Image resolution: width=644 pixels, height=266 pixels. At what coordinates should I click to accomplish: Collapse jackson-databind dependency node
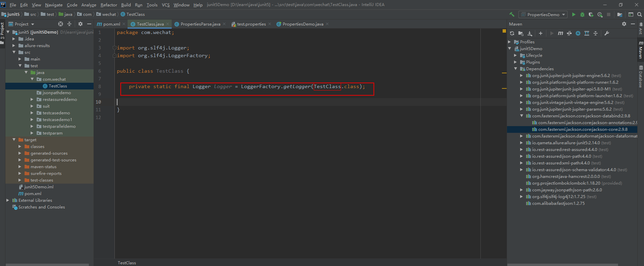tap(521, 116)
